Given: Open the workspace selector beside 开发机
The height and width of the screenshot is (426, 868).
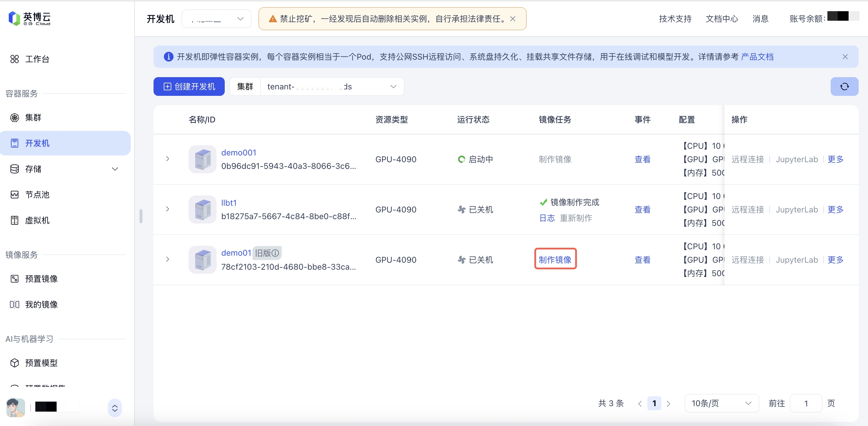Looking at the screenshot, I should tap(216, 19).
